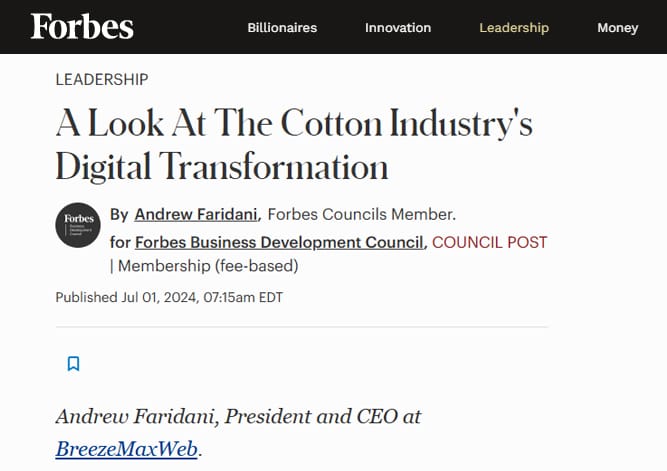The width and height of the screenshot is (667, 471).
Task: Click the horizontal divider below publish date
Action: point(302,327)
